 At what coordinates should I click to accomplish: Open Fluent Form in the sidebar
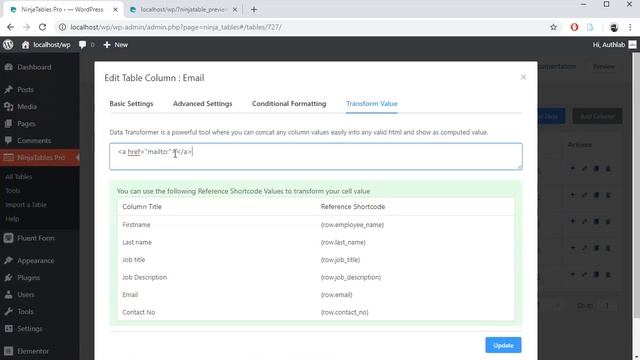point(36,238)
